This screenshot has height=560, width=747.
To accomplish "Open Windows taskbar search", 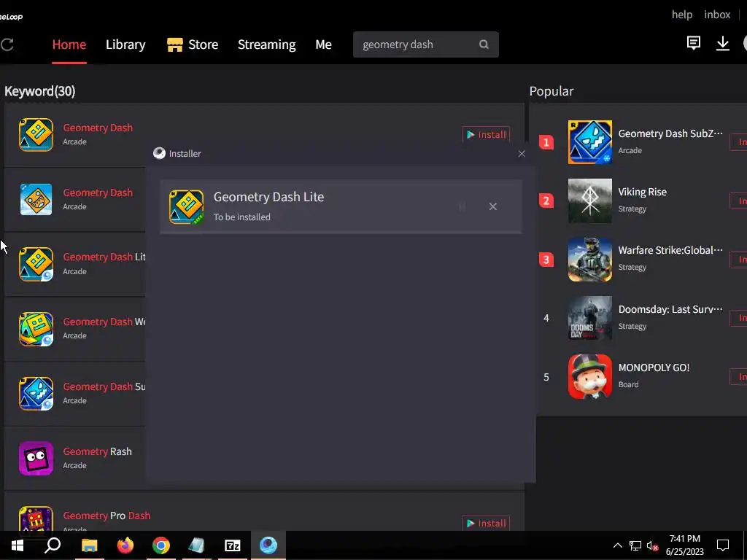I will (53, 545).
